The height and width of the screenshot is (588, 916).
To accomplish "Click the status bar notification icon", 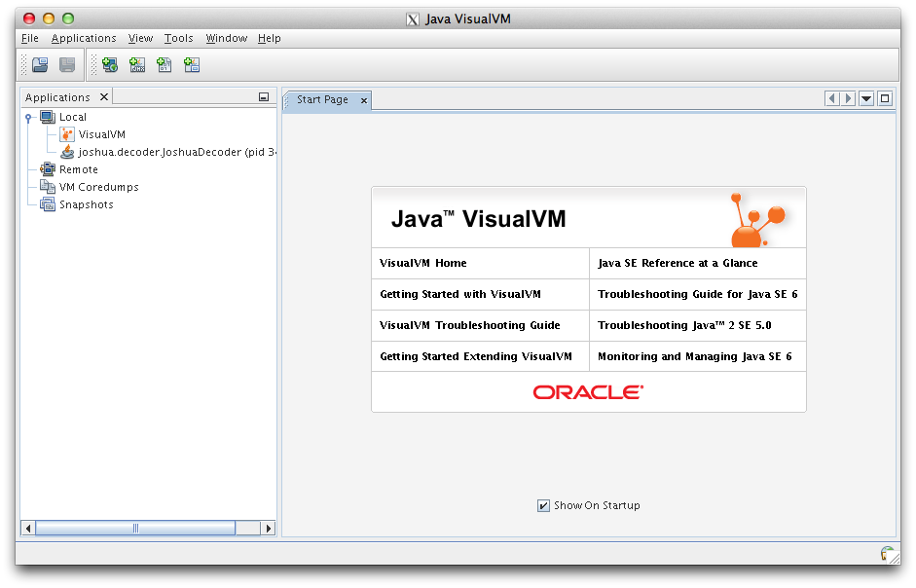I will coord(888,554).
